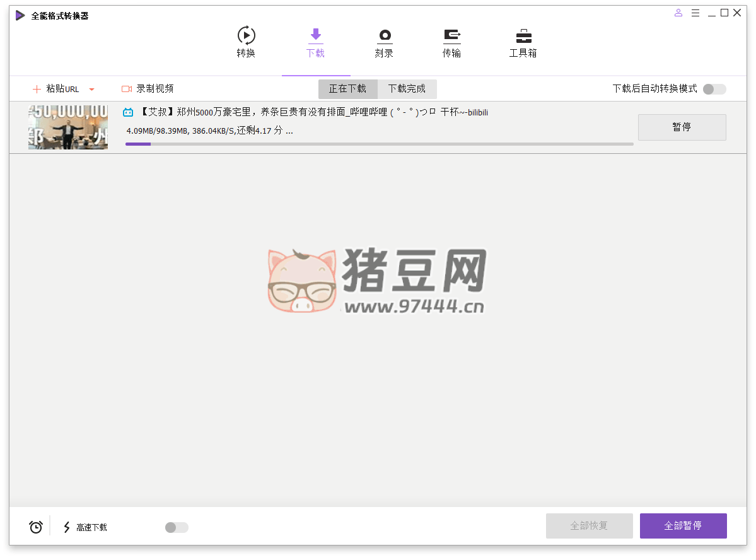Open the Toolbox (工具箱) briefcase icon
The height and width of the screenshot is (560, 756).
[x=523, y=35]
